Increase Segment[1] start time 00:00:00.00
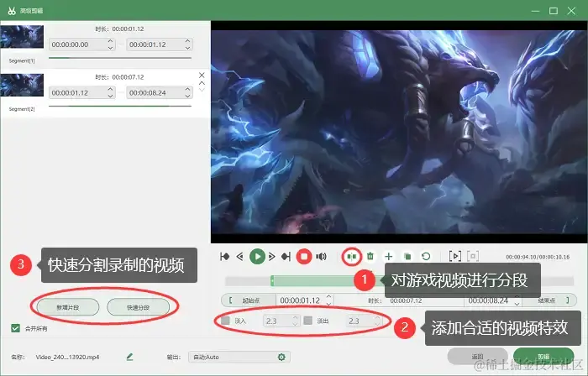This screenshot has height=376, width=588. point(110,41)
